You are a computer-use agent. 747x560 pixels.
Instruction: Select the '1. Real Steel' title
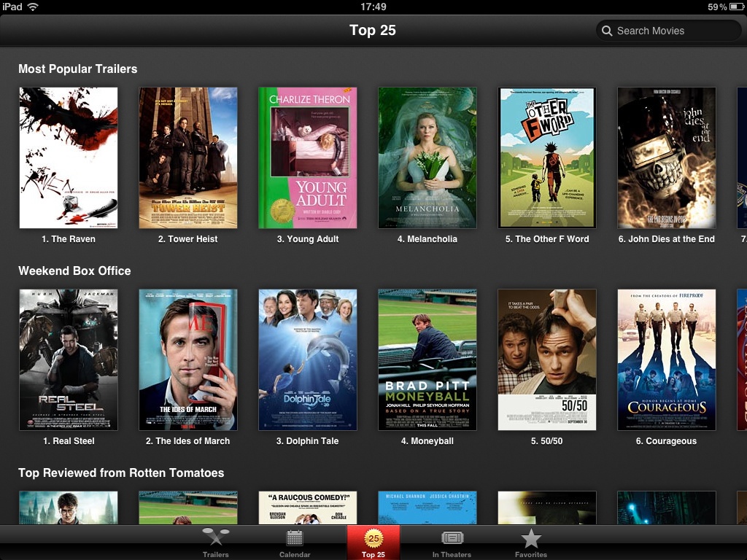pos(69,441)
